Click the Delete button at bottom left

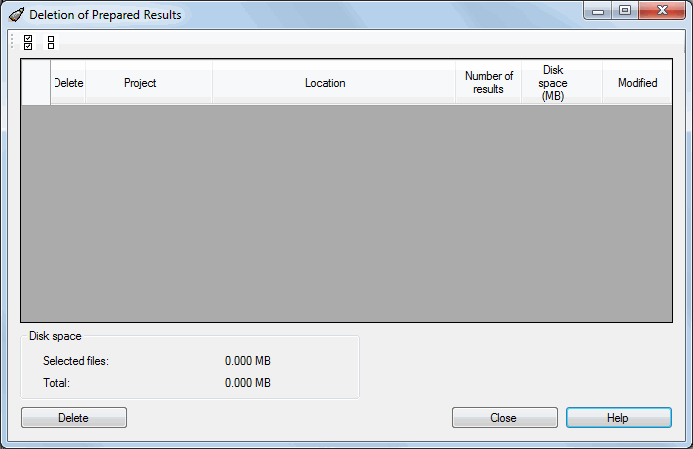point(74,418)
